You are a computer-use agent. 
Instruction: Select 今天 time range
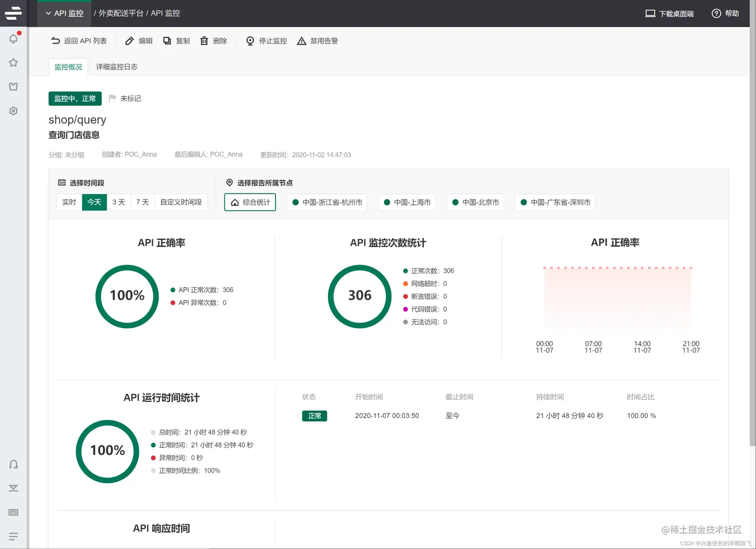click(x=94, y=202)
